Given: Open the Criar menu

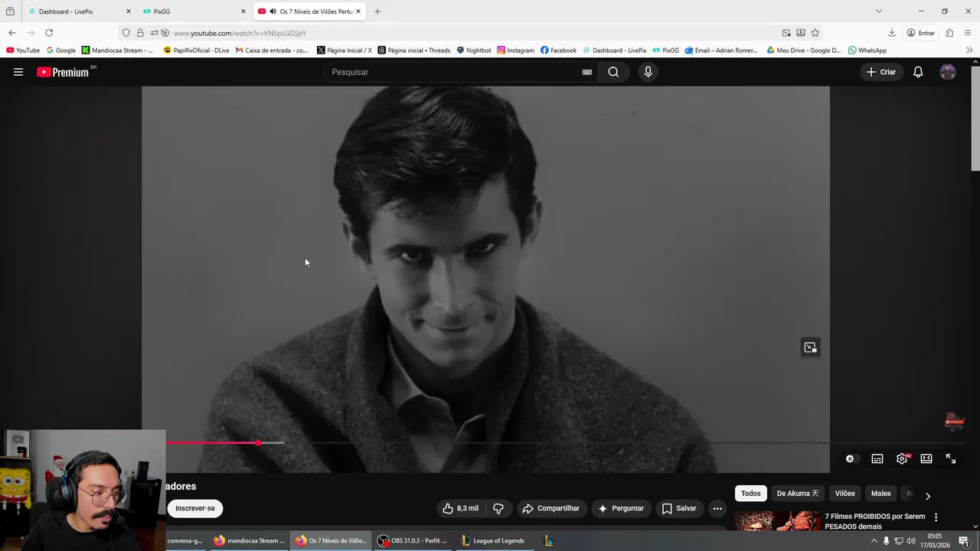Looking at the screenshot, I should click(x=881, y=72).
